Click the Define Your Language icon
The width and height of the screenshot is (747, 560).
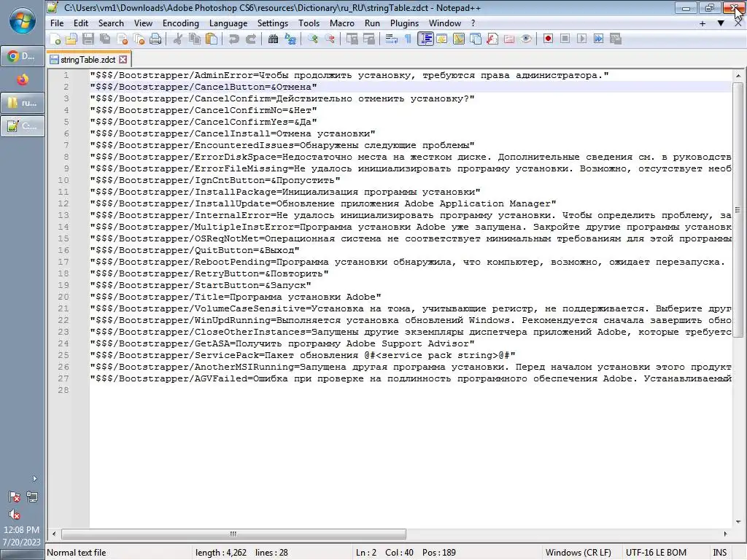point(442,39)
